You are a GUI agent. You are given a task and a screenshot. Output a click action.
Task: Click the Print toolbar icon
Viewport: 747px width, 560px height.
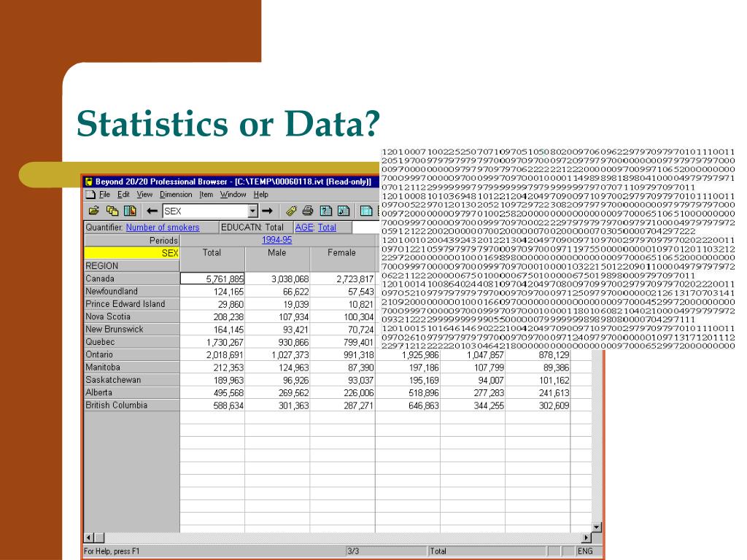tap(308, 211)
